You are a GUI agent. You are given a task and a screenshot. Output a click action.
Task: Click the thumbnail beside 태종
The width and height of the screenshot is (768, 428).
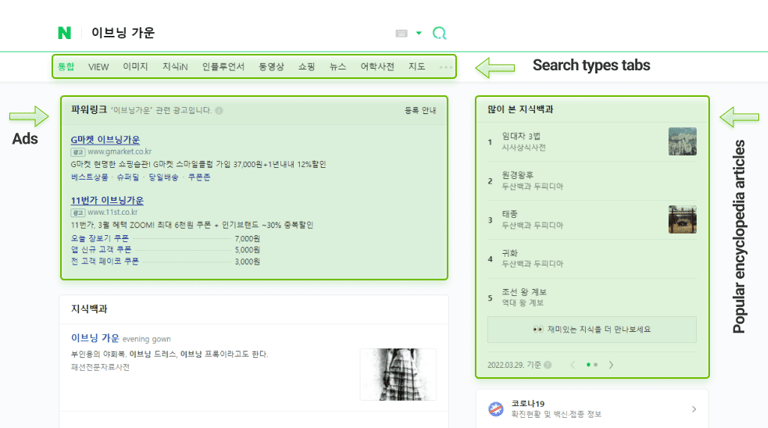point(682,219)
